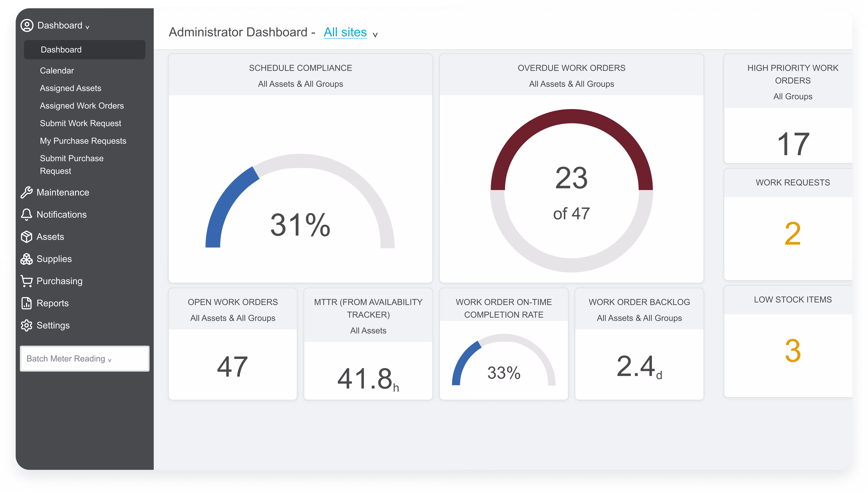
Task: Click the Supplies stacked boxes icon
Action: point(26,259)
